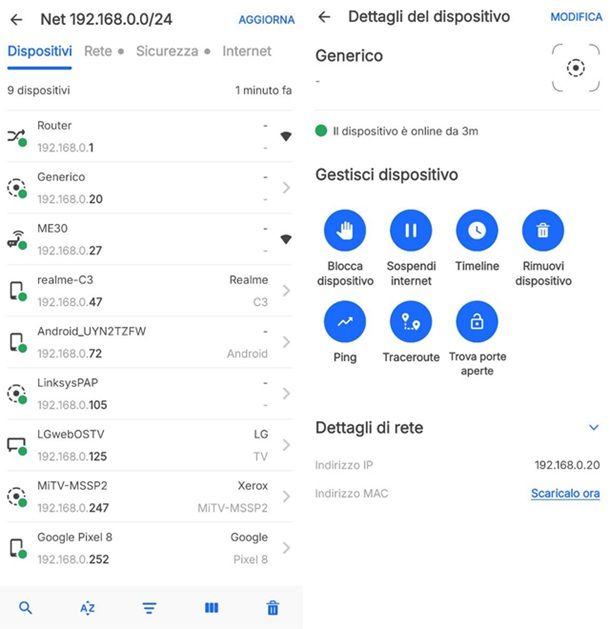The image size is (610, 629).
Task: Tap the Rimuovi dispositivo trash icon
Action: click(x=543, y=230)
